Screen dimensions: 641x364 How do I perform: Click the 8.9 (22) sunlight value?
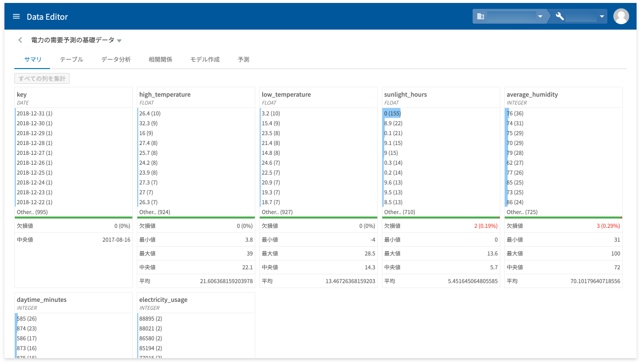[393, 123]
